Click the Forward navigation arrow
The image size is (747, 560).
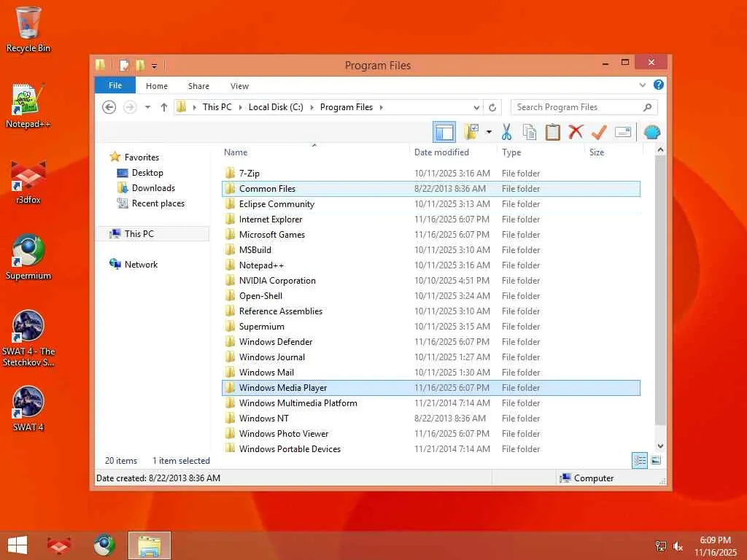click(130, 107)
